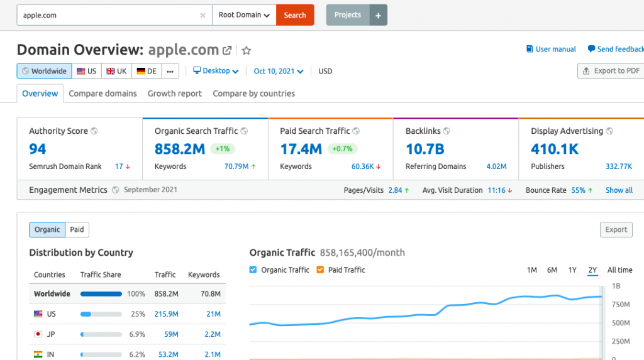Click JP keywords 2.2M cell
This screenshot has width=644, height=360.
tap(213, 334)
